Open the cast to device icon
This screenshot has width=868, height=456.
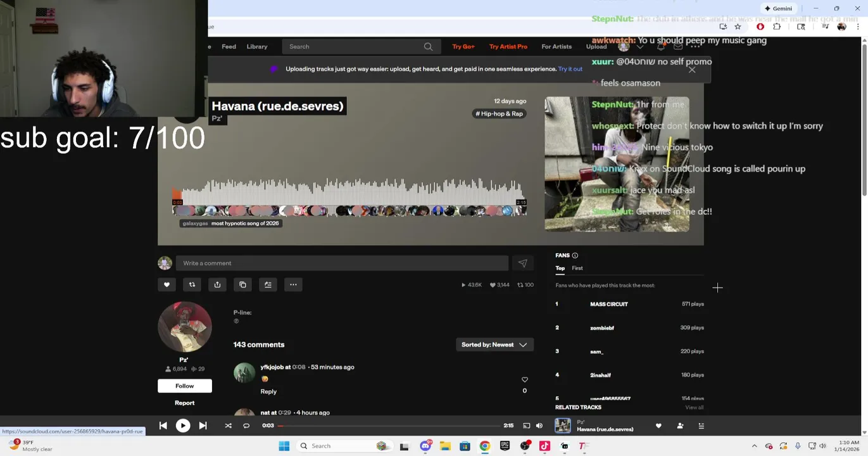point(526,426)
